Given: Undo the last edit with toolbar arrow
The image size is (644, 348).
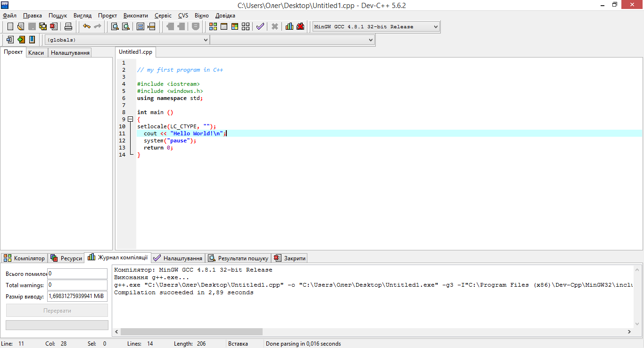Looking at the screenshot, I should tap(87, 26).
